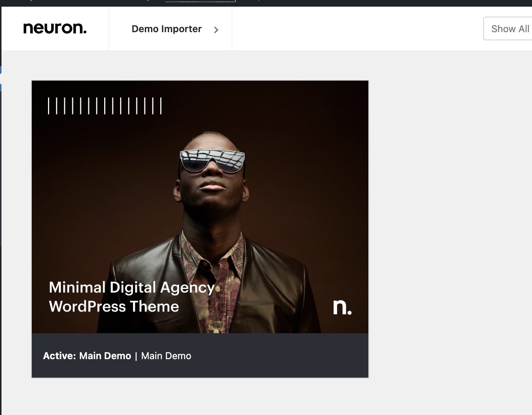Expand the chevron beside Demo Importer
The height and width of the screenshot is (415, 532).
(216, 30)
